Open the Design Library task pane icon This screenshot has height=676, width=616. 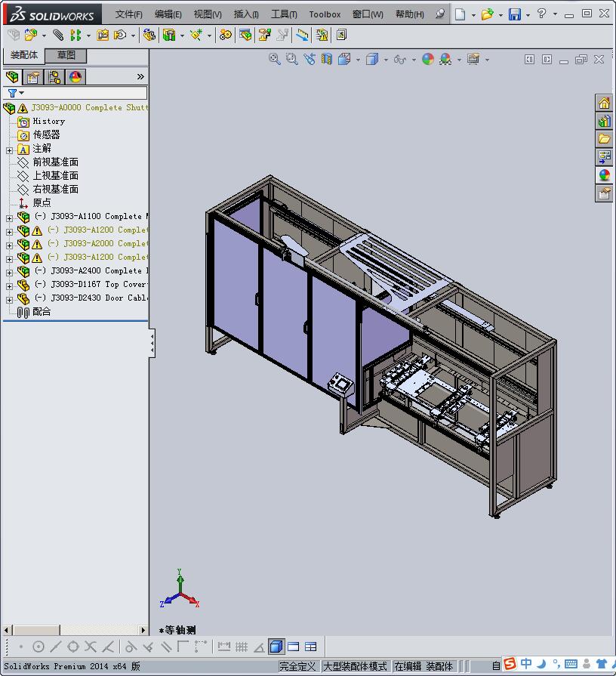[604, 121]
